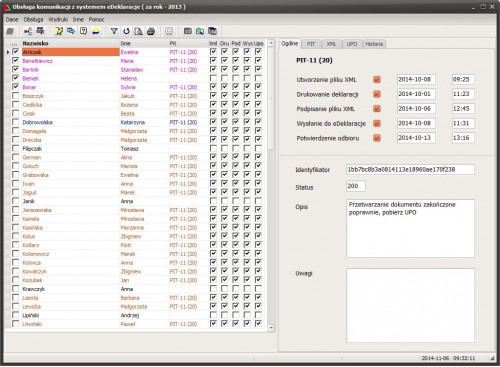Image resolution: width=500 pixels, height=367 pixels.
Task: Toggle the Podpisanie pliku XML checkbox
Action: 377,109
